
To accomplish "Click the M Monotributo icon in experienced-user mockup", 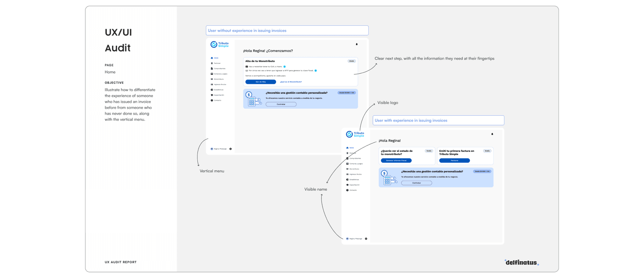I will 347,169.
